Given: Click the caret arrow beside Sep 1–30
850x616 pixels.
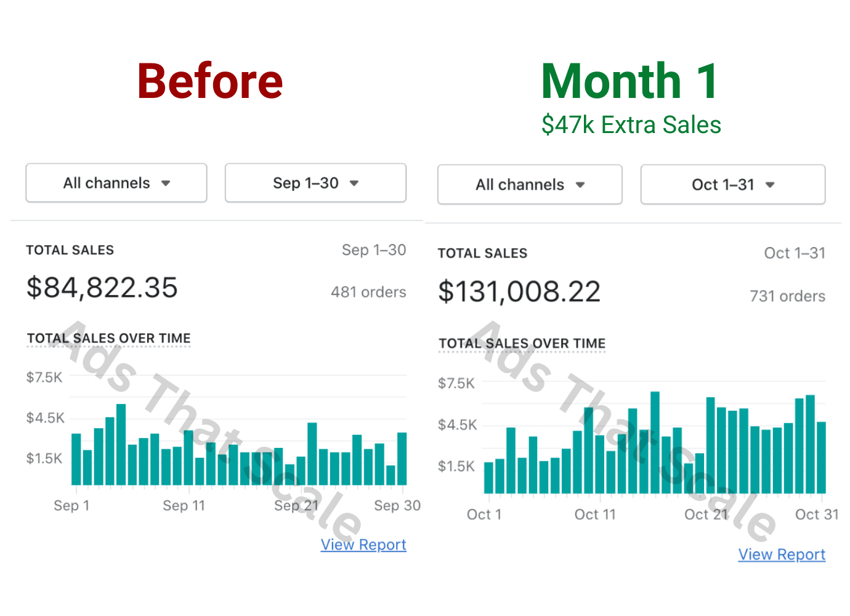Looking at the screenshot, I should (354, 184).
